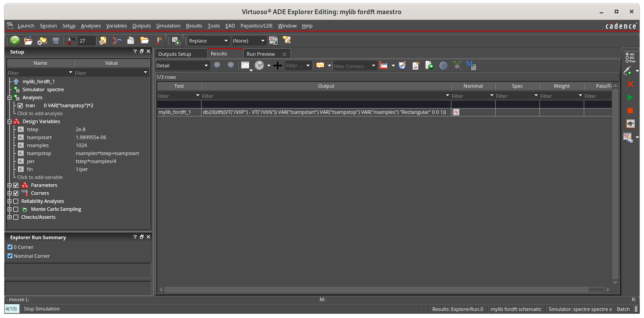Click 'Click to add analysis' link
The height and width of the screenshot is (318, 644).
40,114
